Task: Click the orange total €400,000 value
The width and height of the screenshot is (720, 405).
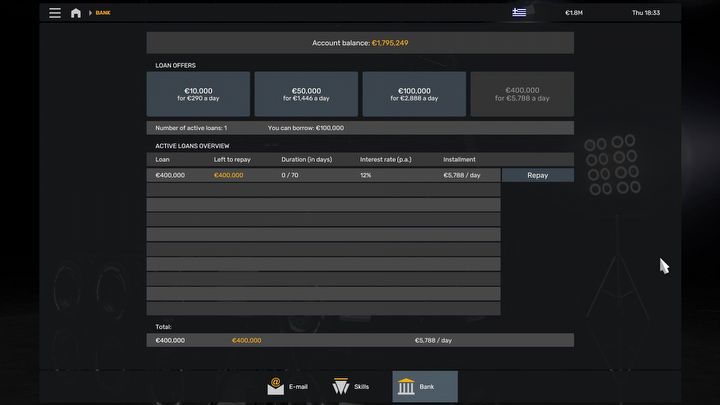Action: tap(247, 340)
